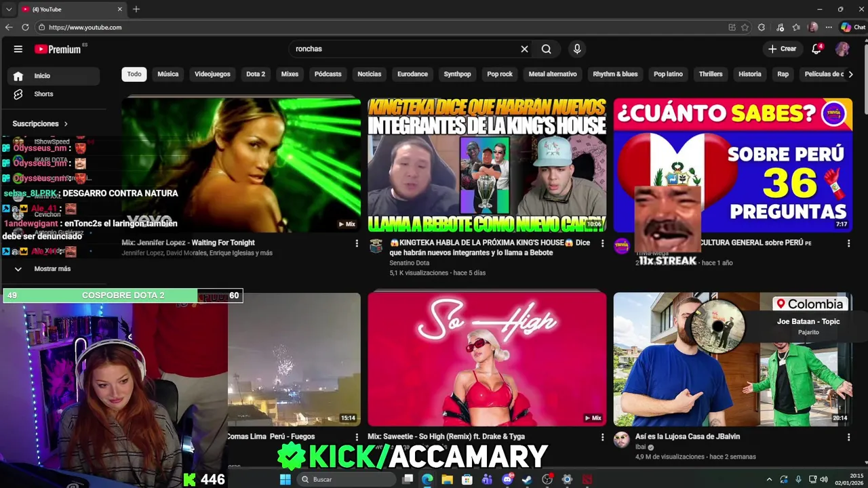The image size is (868, 488).
Task: Click the Así es la Lujosa Casa title
Action: click(x=688, y=436)
